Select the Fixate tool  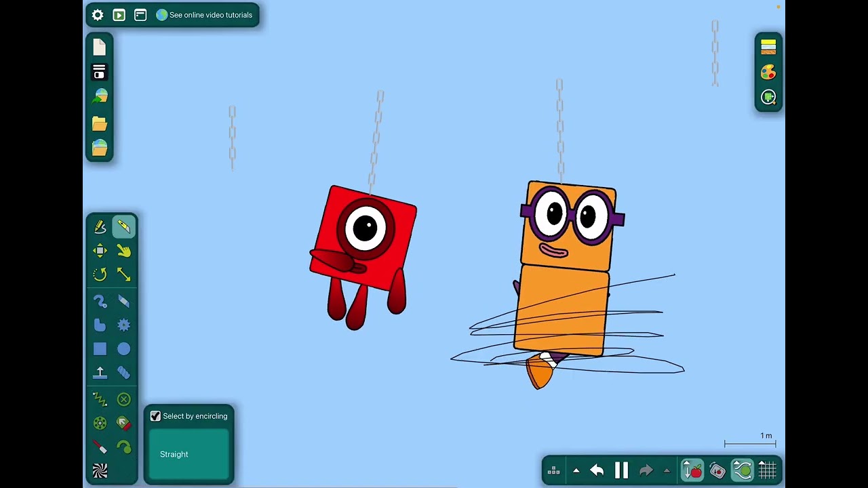tap(123, 399)
